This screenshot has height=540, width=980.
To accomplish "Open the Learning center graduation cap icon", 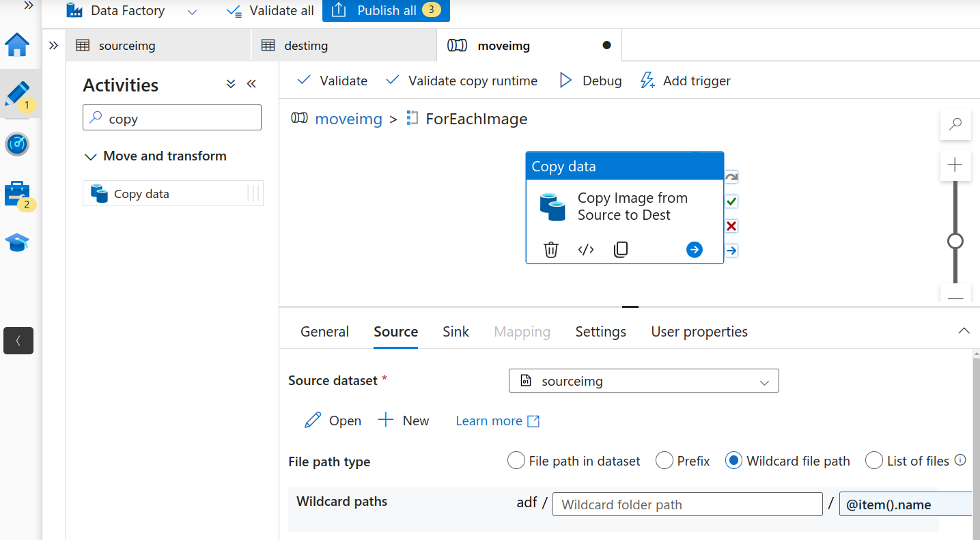I will [x=18, y=243].
